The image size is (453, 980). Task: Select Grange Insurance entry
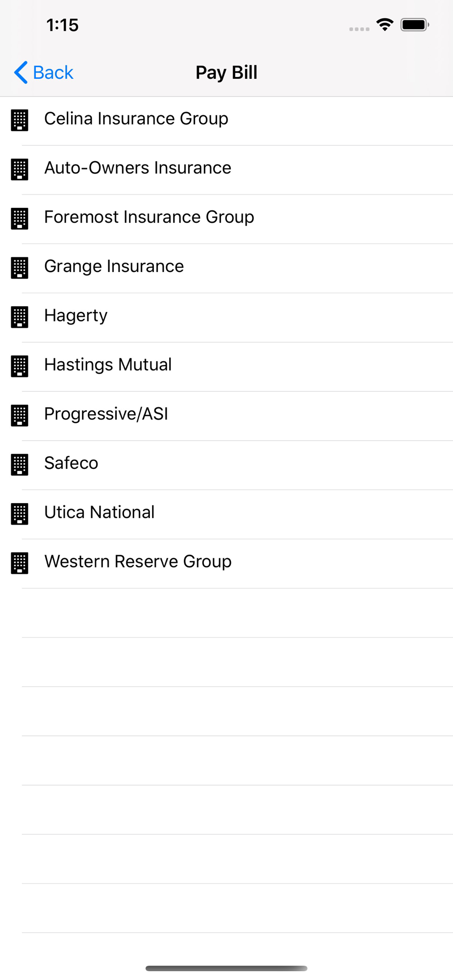[x=226, y=269]
